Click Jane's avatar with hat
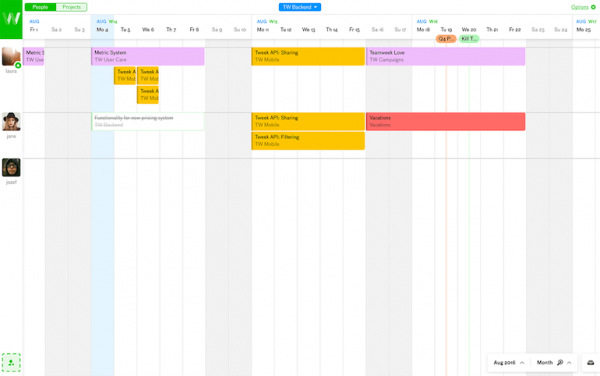This screenshot has width=600, height=376. click(11, 122)
